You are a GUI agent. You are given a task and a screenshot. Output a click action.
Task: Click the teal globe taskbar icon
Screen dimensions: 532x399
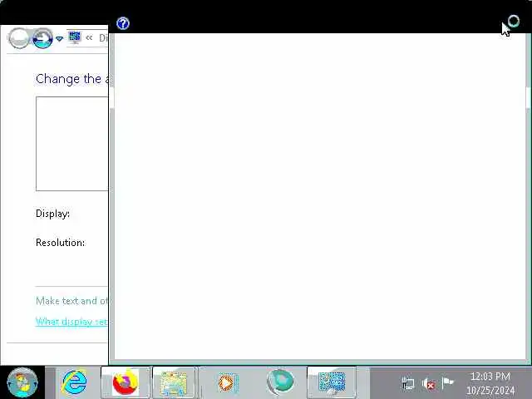[280, 382]
